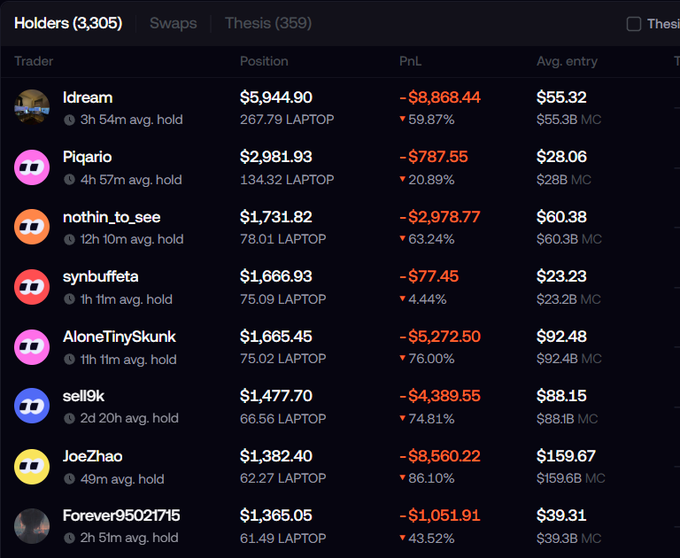Switch to the Swaps tab
This screenshot has width=680, height=558.
173,23
